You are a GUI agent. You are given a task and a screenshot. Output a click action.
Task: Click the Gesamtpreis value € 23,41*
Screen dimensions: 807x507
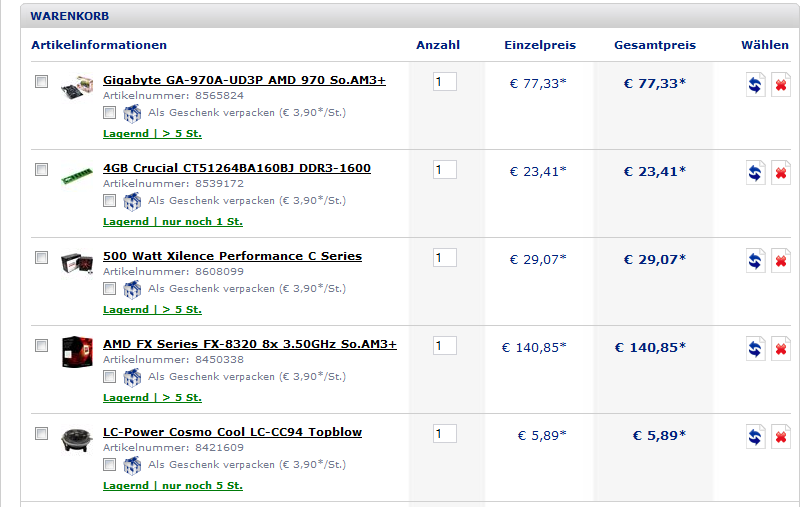click(655, 172)
